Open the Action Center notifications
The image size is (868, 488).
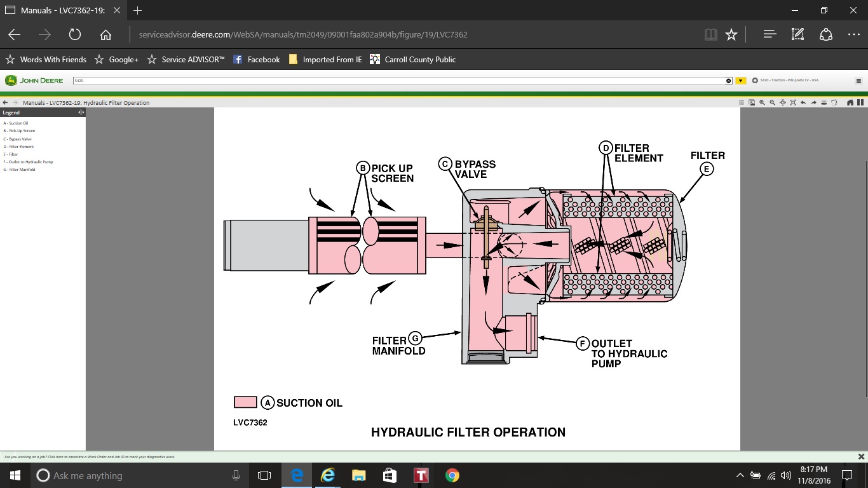point(846,475)
